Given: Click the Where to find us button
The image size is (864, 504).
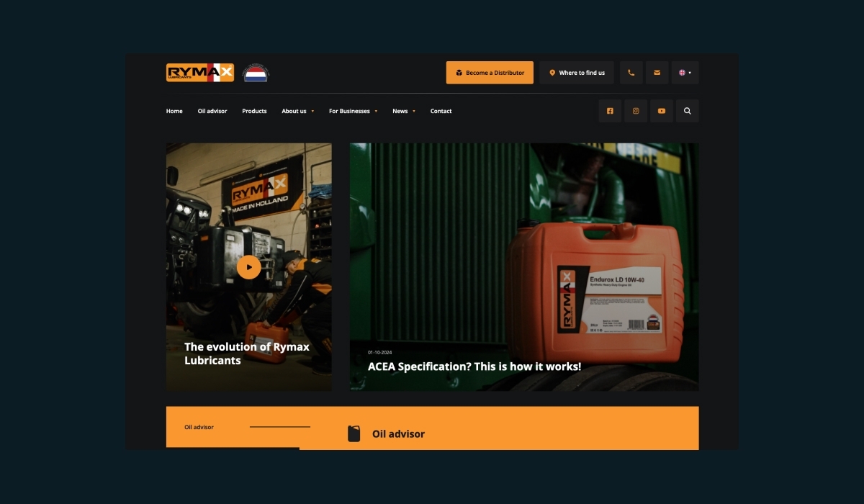Looking at the screenshot, I should (577, 73).
